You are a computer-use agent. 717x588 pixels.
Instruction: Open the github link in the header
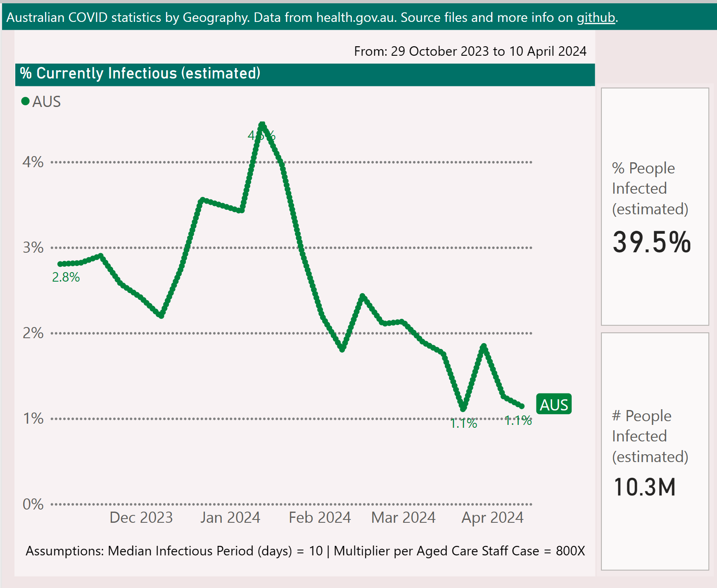click(x=596, y=17)
